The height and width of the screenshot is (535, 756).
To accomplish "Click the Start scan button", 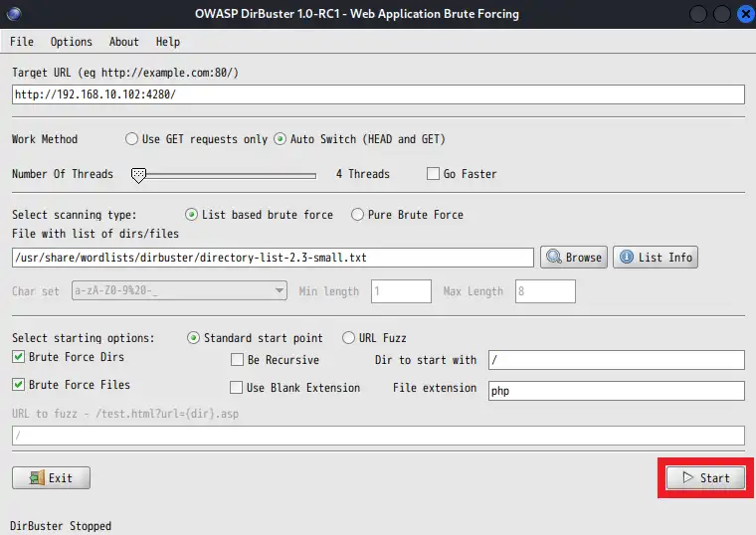I will point(704,478).
